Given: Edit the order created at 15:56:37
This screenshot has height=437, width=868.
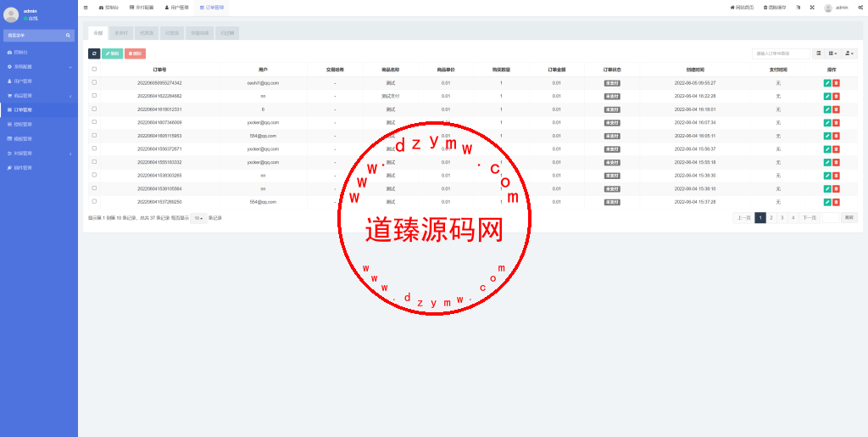Looking at the screenshot, I should tap(827, 149).
